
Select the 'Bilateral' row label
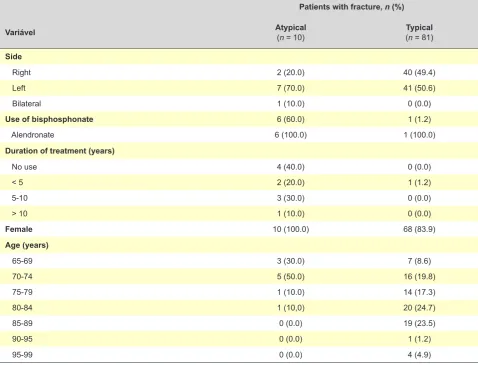pos(27,104)
